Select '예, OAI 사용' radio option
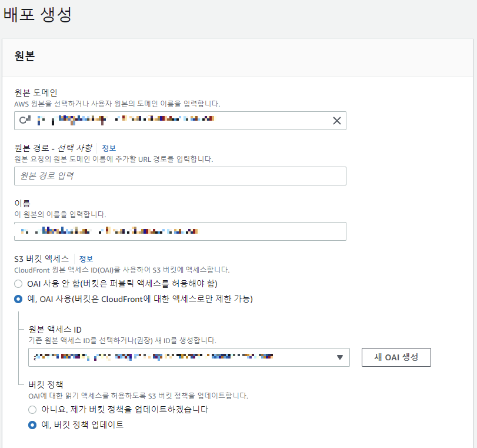Image resolution: width=477 pixels, height=448 pixels. tap(18, 299)
